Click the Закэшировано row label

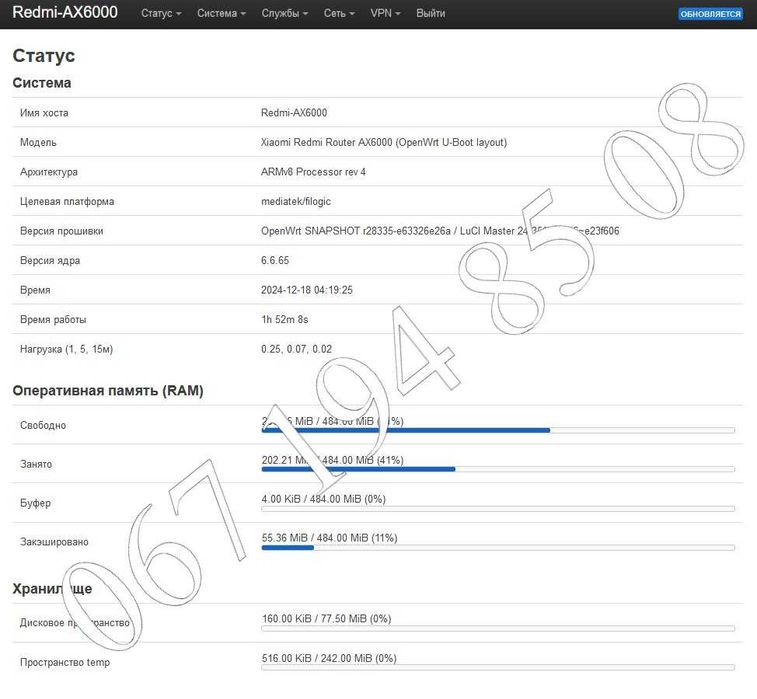pos(55,542)
